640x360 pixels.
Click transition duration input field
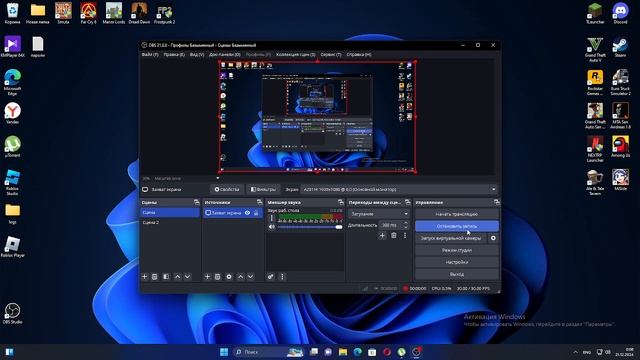pyautogui.click(x=390, y=225)
